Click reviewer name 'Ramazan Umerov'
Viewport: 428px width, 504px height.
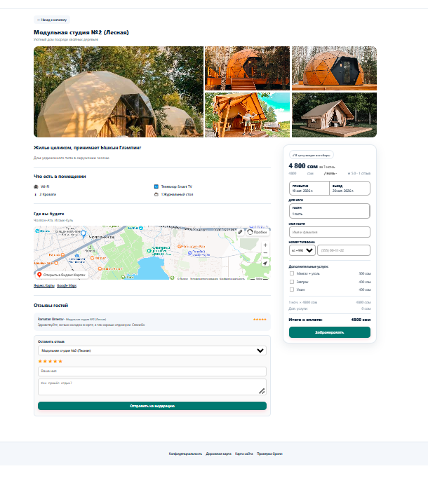pyautogui.click(x=51, y=319)
